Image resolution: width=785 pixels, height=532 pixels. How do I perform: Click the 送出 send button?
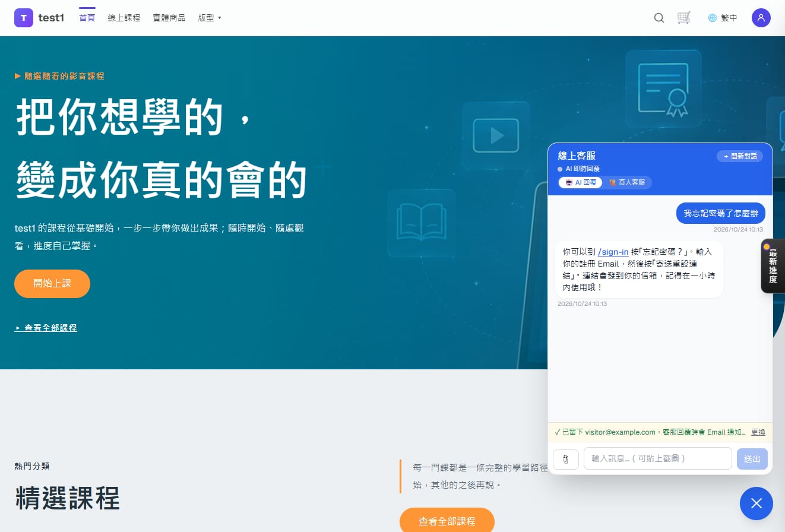[x=752, y=459]
